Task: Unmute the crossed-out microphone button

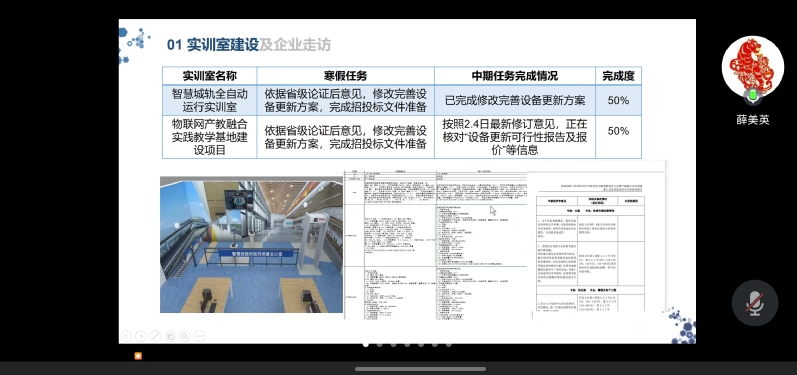Action: [x=755, y=303]
